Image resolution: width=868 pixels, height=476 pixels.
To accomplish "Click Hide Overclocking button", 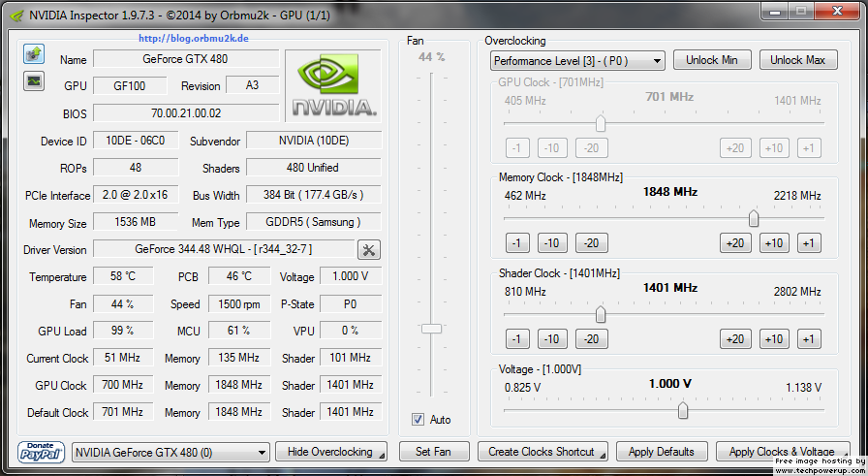I will pyautogui.click(x=330, y=452).
